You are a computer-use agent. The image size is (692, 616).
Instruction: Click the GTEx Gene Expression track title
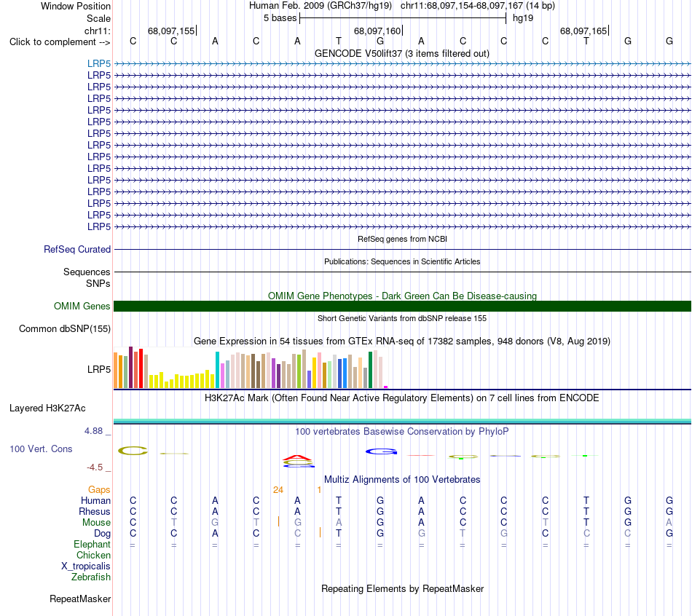click(x=402, y=341)
